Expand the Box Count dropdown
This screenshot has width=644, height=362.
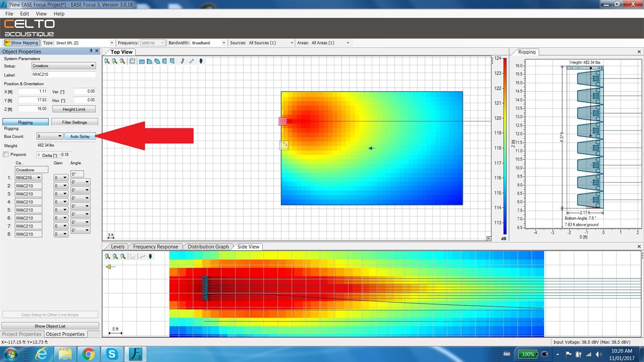pyautogui.click(x=50, y=136)
